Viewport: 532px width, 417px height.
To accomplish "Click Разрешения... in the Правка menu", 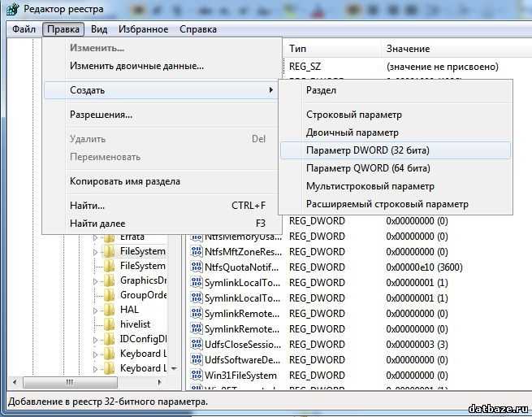I will click(x=101, y=115).
